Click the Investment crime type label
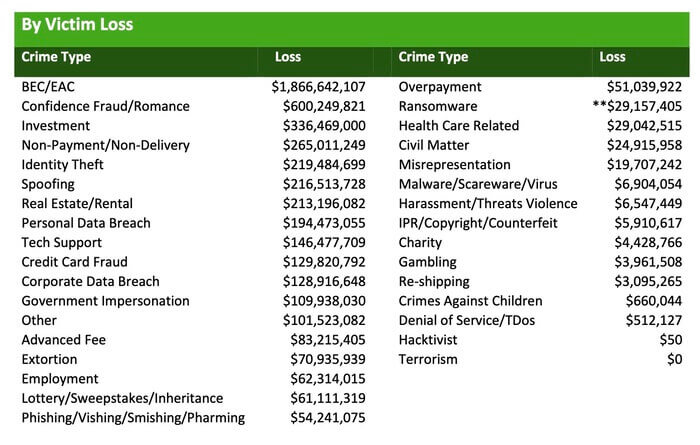 [55, 126]
